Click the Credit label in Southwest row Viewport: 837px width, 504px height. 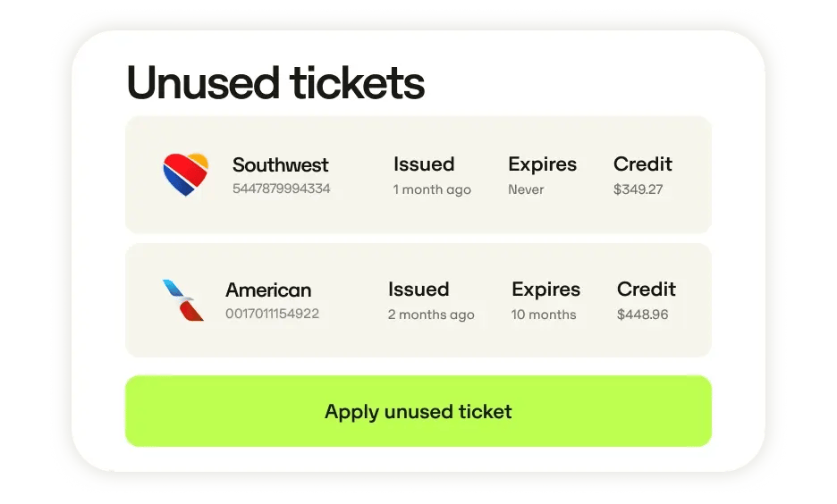pos(642,164)
